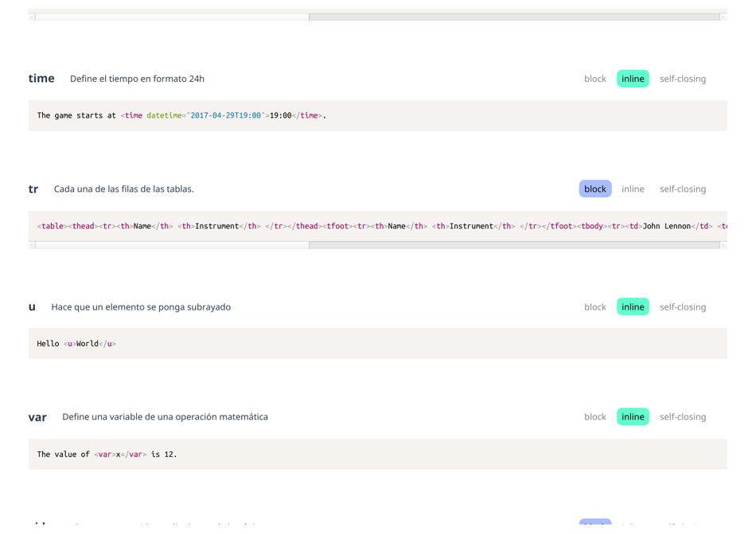Click the block label near the time tag
This screenshot has height=534, width=756.
click(594, 78)
